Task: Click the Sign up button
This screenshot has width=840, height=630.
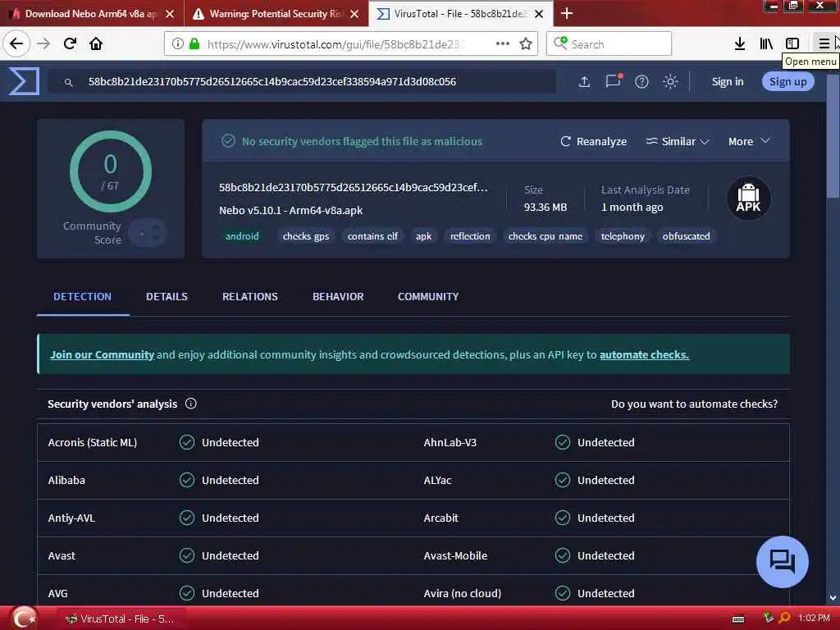Action: 788,81
